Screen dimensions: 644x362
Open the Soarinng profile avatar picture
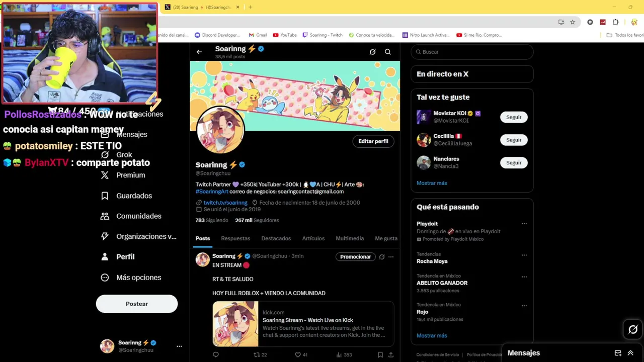[x=220, y=130]
